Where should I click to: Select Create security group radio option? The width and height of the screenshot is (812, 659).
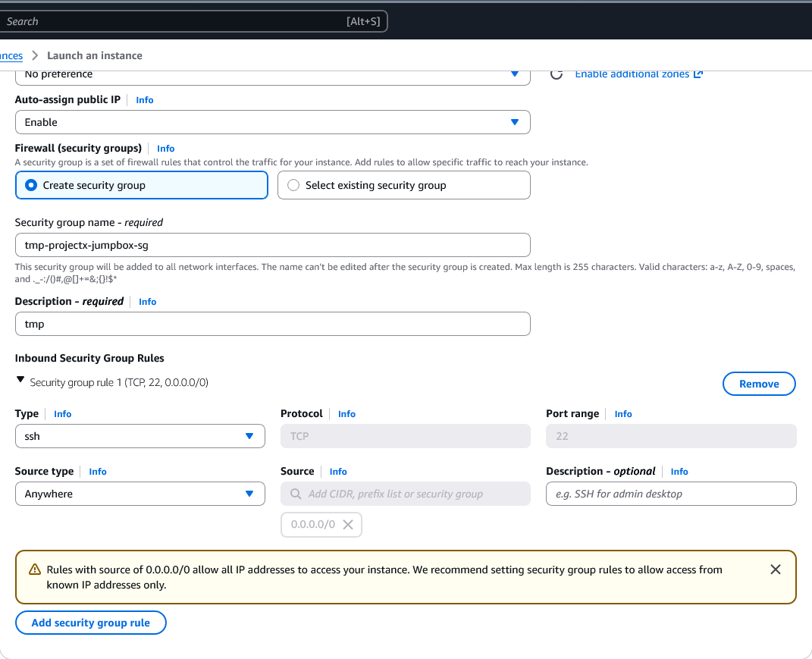32,185
